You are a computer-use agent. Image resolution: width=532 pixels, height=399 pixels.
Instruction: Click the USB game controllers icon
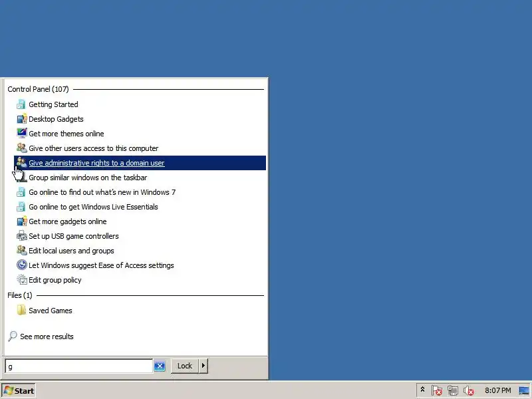click(x=21, y=236)
